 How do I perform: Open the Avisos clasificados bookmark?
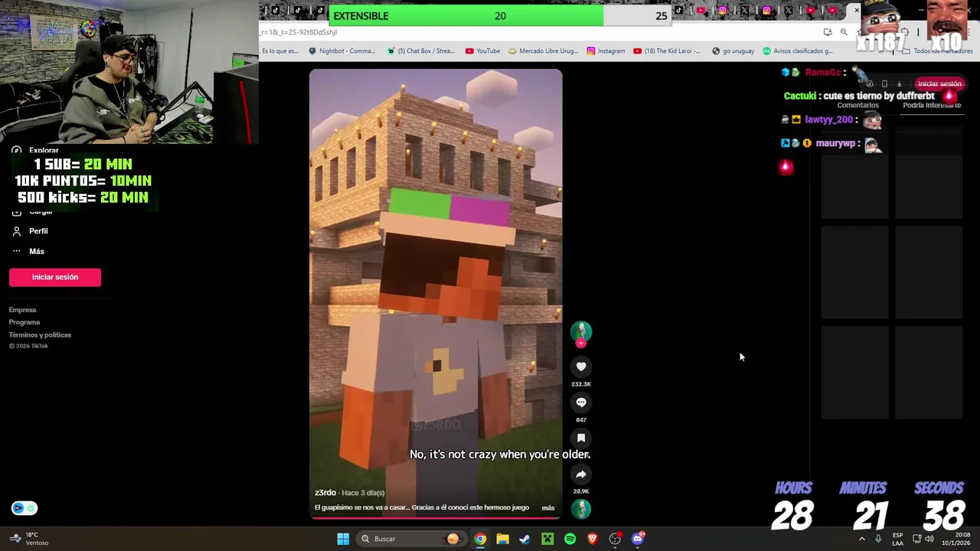click(x=797, y=51)
